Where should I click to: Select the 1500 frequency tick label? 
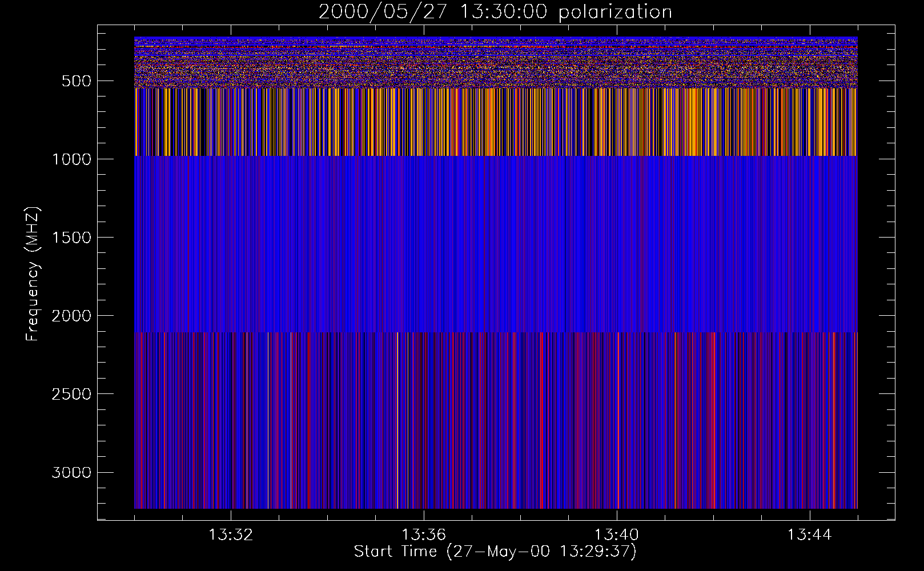(71, 238)
